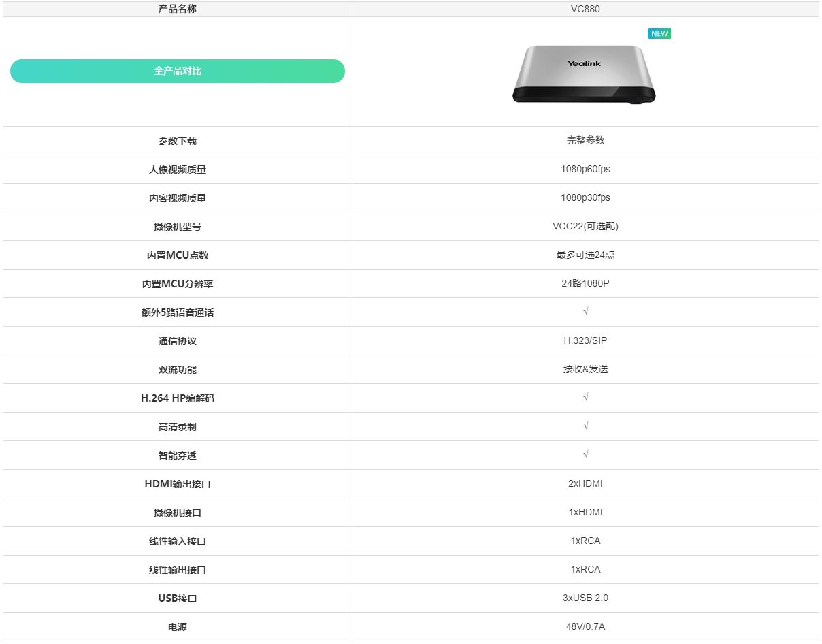This screenshot has height=644, width=822.
Task: Select the 1080p60fps value cell
Action: coord(586,169)
